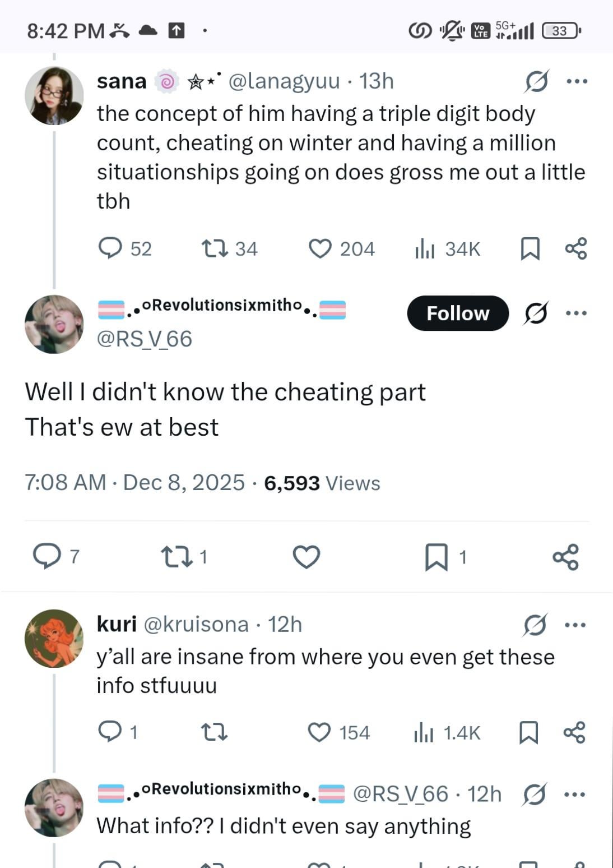Viewport: 613px width, 868px height.
Task: Share sana's tweet
Action: click(576, 248)
